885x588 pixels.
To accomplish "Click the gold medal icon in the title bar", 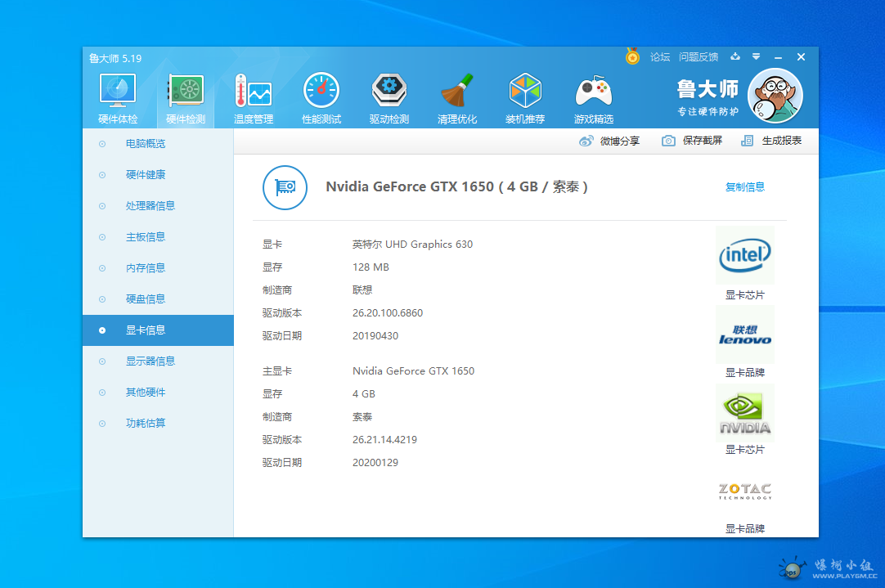I will [x=633, y=56].
